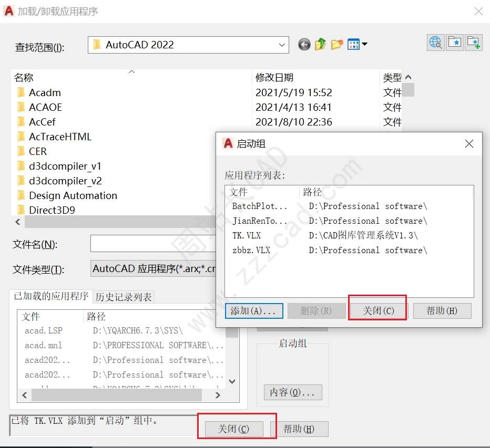
Task: Open the Acadm folder
Action: [x=45, y=93]
